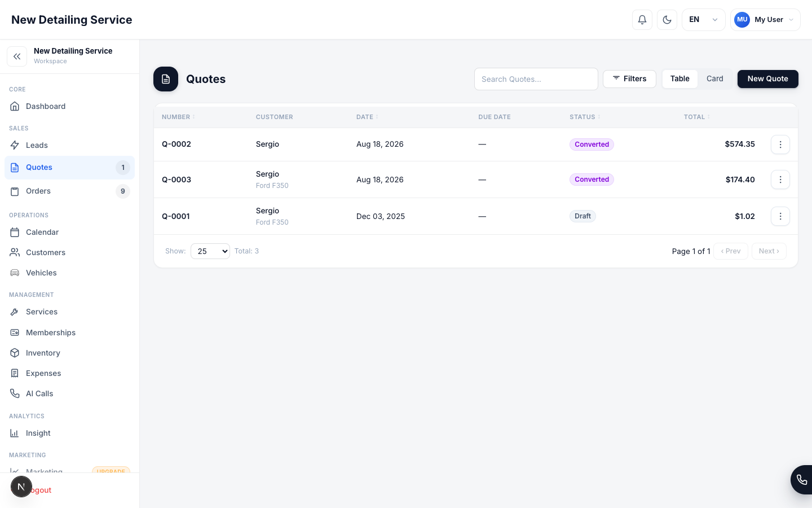Sort by the Status column
This screenshot has width=812, height=508.
click(585, 117)
